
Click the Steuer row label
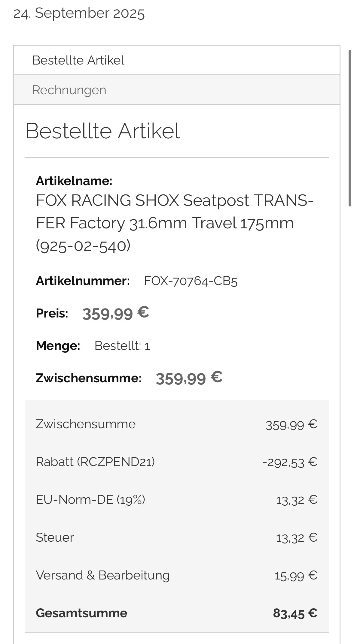point(55,537)
